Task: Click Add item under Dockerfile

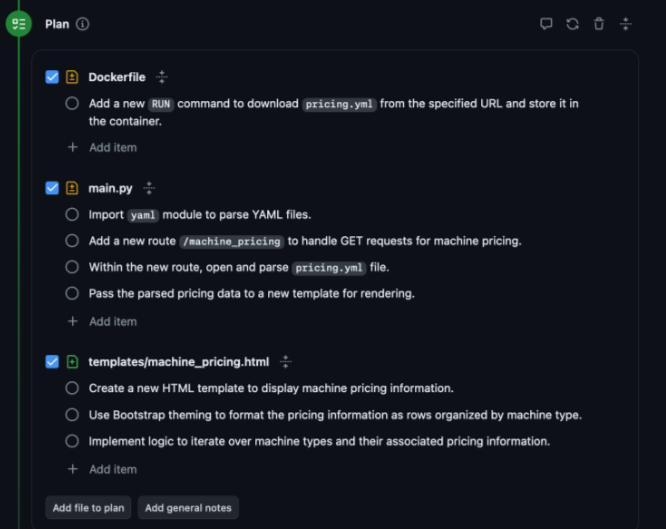Action: click(x=112, y=147)
